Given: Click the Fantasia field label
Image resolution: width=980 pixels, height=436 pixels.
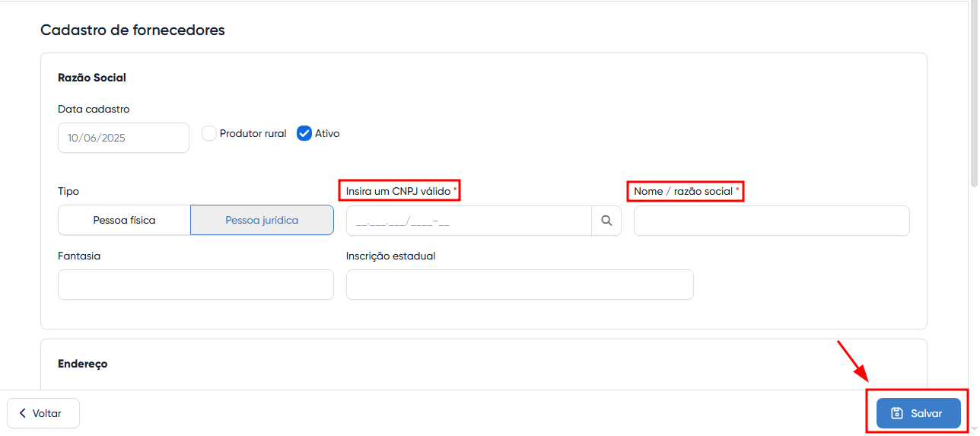Looking at the screenshot, I should pos(79,256).
